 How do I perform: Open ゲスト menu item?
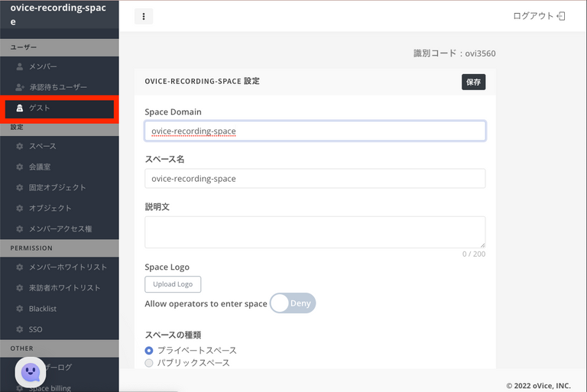pyautogui.click(x=60, y=109)
